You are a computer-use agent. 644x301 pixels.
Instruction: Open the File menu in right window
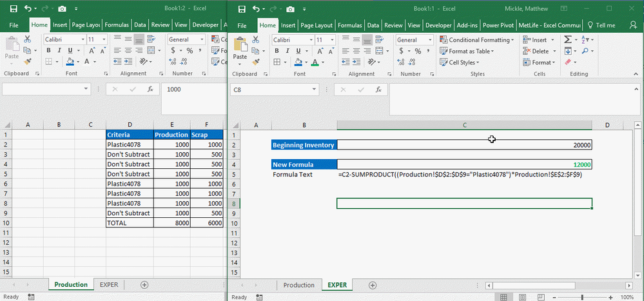pos(242,25)
